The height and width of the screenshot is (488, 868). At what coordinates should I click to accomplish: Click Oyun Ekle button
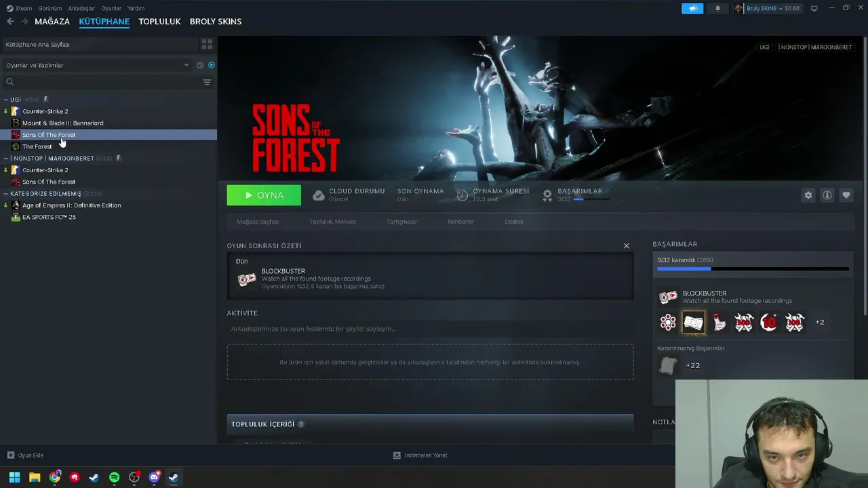[25, 455]
